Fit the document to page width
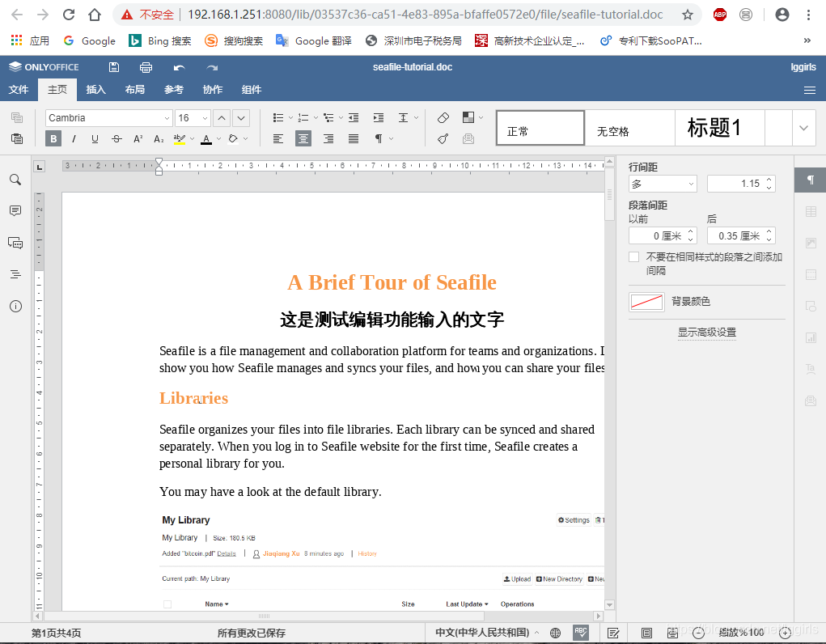The height and width of the screenshot is (644, 826). click(673, 633)
